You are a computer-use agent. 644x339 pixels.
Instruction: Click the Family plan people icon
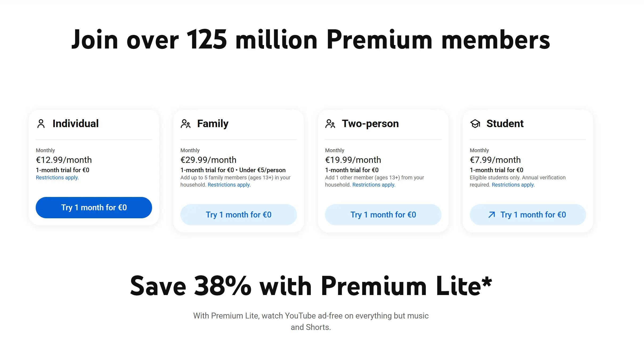click(x=186, y=124)
